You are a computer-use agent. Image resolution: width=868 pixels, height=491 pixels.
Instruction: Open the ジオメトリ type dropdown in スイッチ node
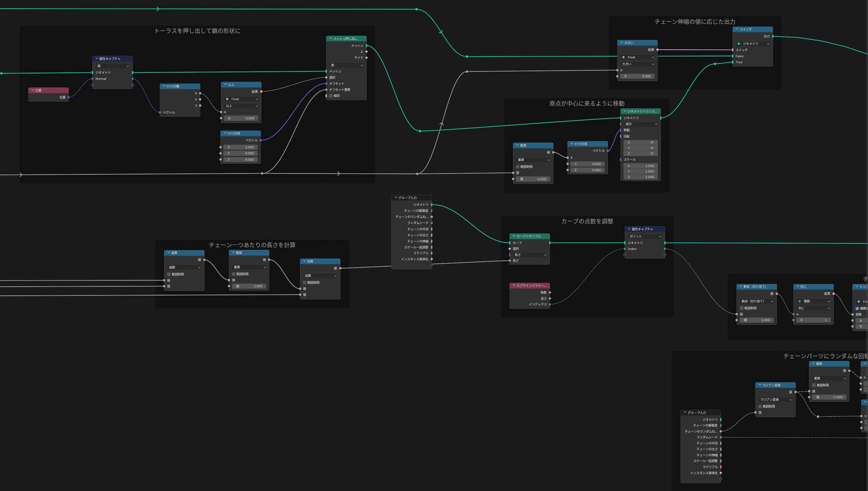(x=753, y=43)
